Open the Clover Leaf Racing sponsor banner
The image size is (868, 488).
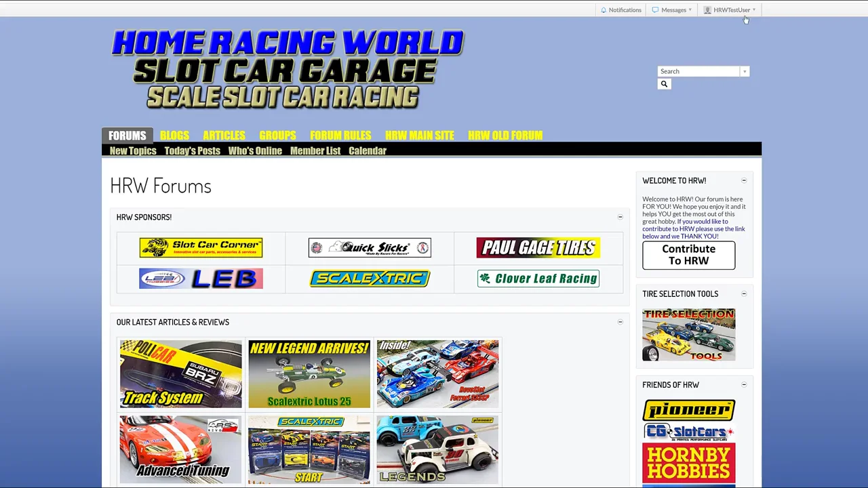538,279
